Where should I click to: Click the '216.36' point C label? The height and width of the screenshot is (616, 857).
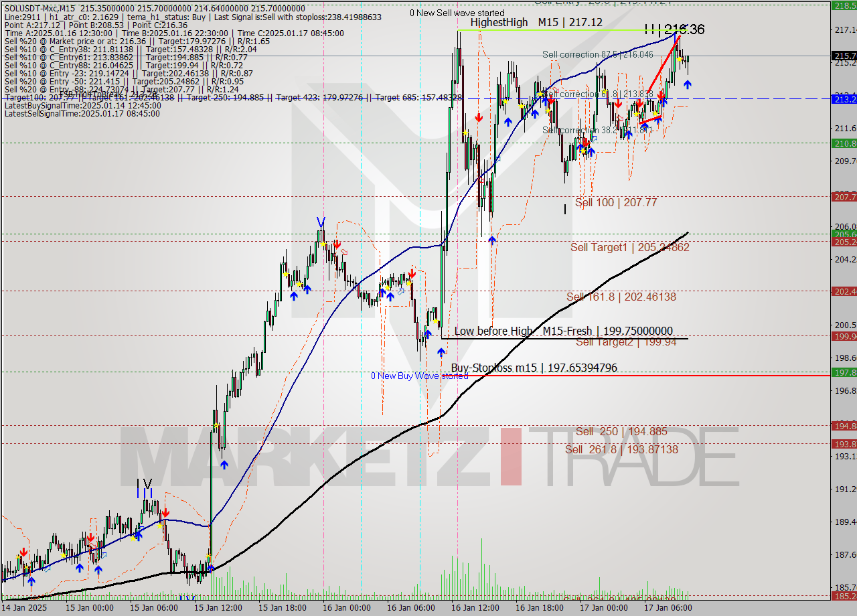click(684, 29)
